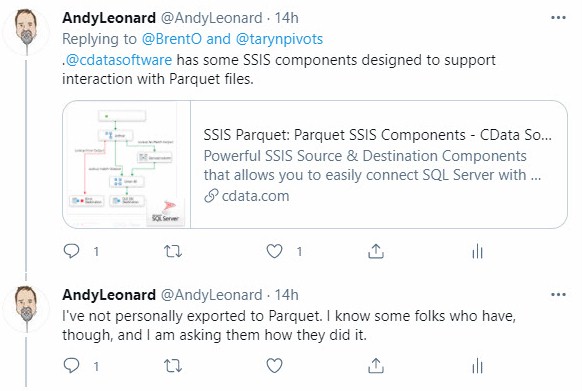Share the first tweet with cdata link
This screenshot has height=391, width=582.
point(376,251)
